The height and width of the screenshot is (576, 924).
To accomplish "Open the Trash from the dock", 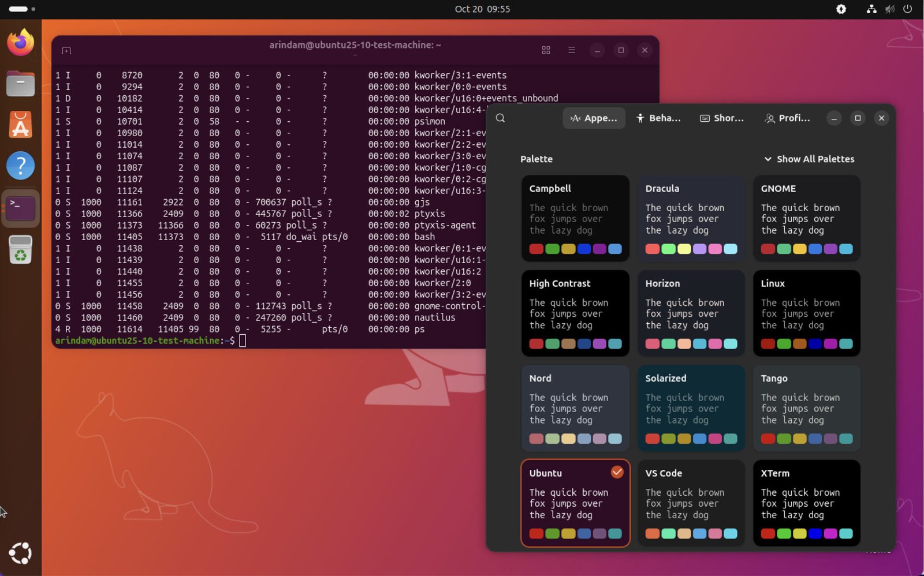I will click(20, 250).
